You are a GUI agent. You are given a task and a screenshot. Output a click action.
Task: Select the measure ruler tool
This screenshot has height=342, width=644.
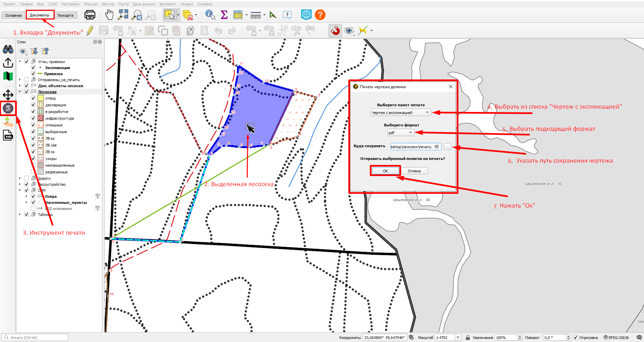pos(256,15)
